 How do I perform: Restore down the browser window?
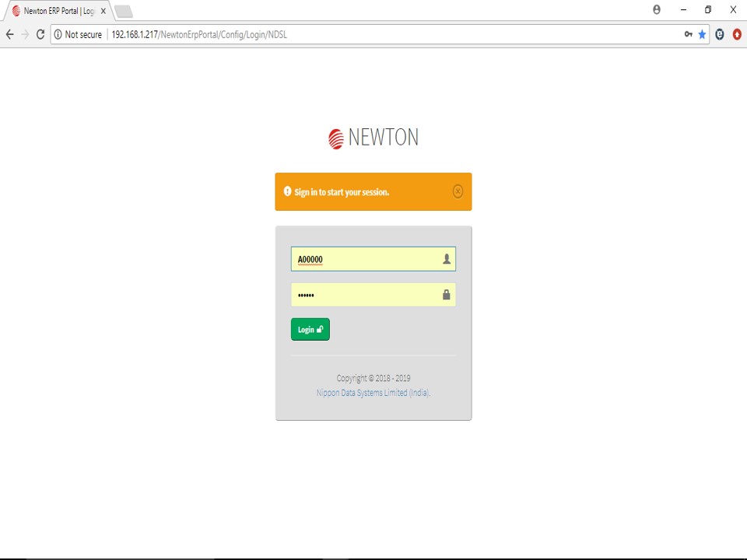tap(708, 9)
